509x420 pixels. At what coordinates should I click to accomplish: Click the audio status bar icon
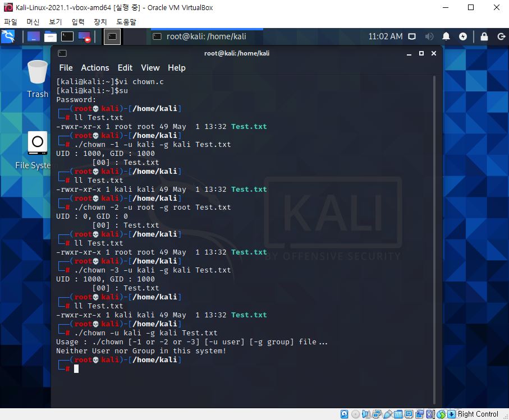coord(366,414)
